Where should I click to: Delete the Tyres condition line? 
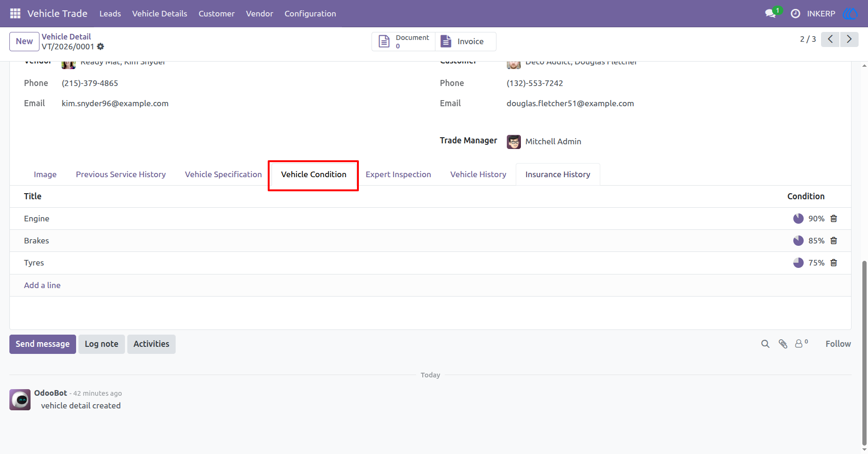[834, 263]
